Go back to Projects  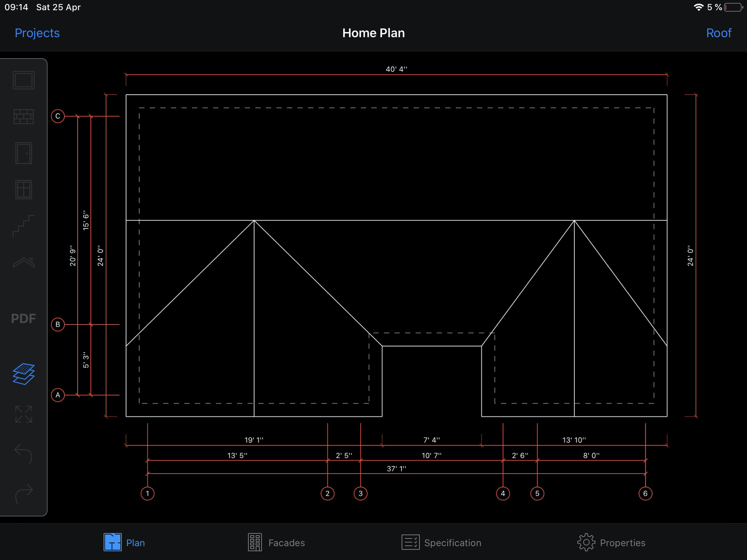pos(37,33)
